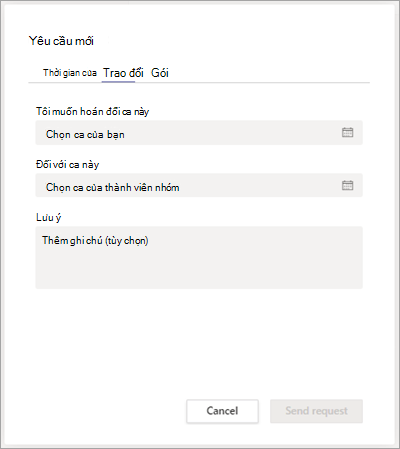Screen dimensions: 400x449
Task: Switch to the 'Thời gian của' tab
Action: click(x=70, y=73)
